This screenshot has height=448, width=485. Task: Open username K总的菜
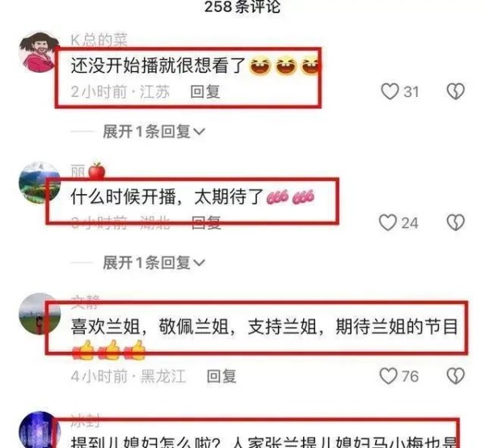coord(99,40)
